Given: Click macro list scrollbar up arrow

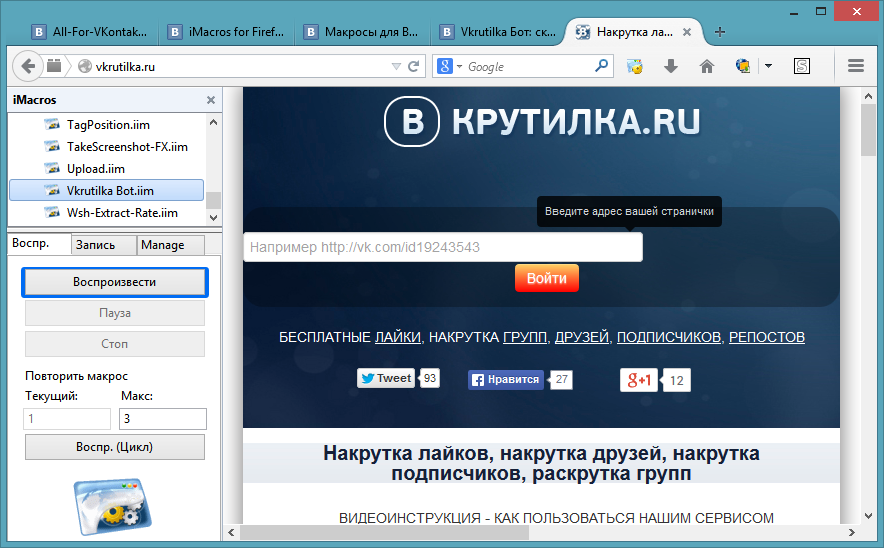Looking at the screenshot, I should [x=213, y=122].
